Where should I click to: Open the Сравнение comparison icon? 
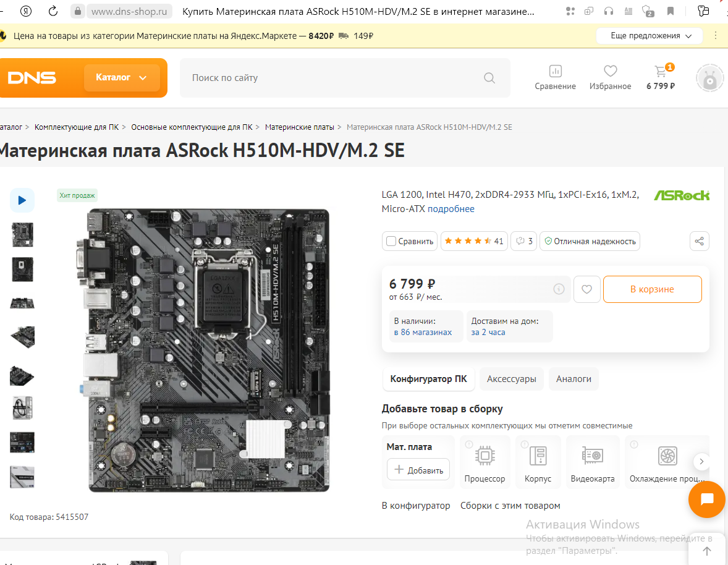[x=556, y=71]
